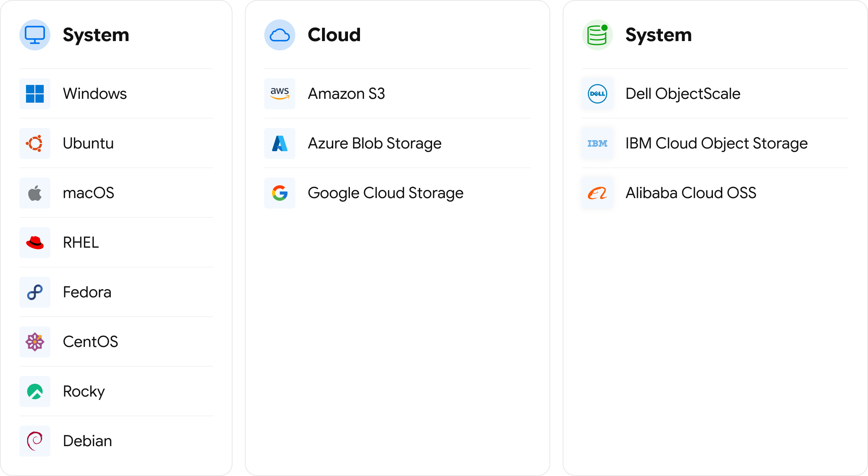
Task: Click the Windows logo icon
Action: [x=35, y=94]
